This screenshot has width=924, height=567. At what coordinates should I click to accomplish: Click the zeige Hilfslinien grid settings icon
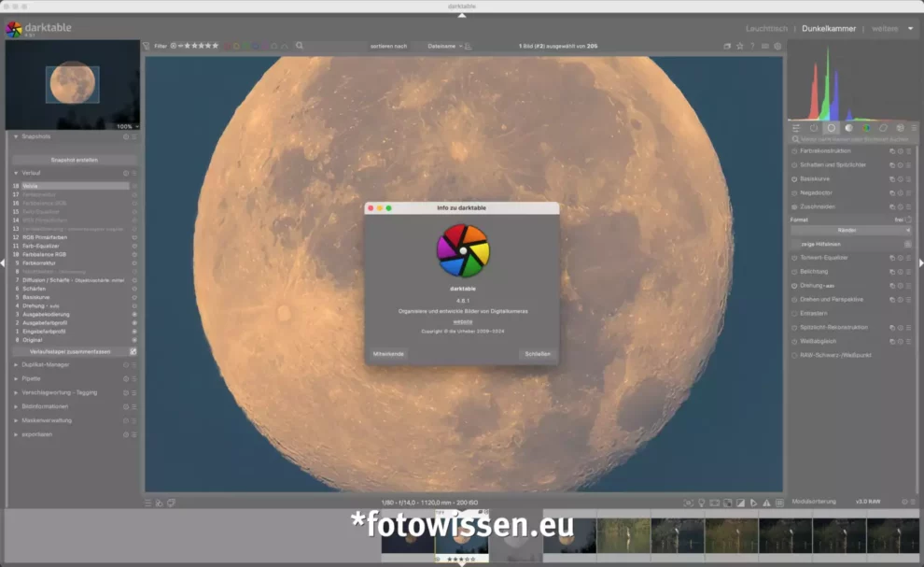point(907,244)
